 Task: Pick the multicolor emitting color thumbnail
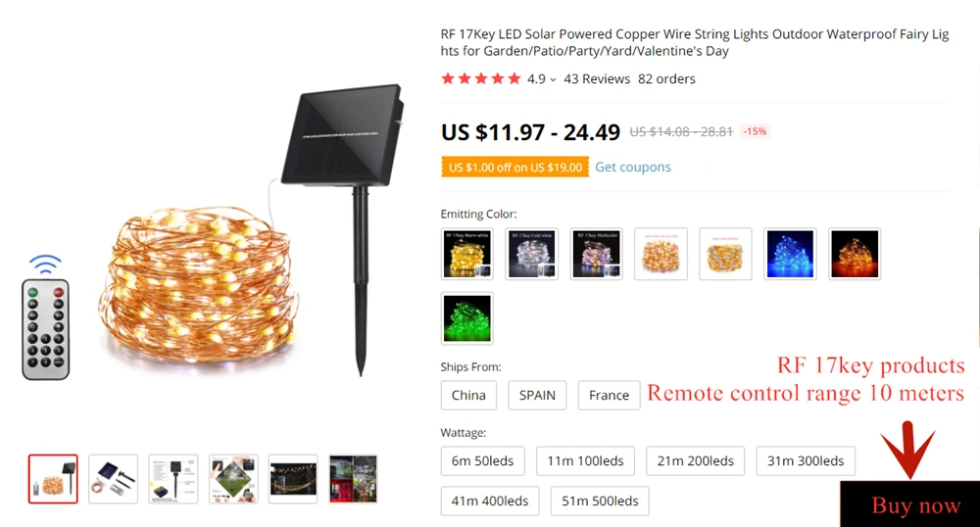point(596,254)
